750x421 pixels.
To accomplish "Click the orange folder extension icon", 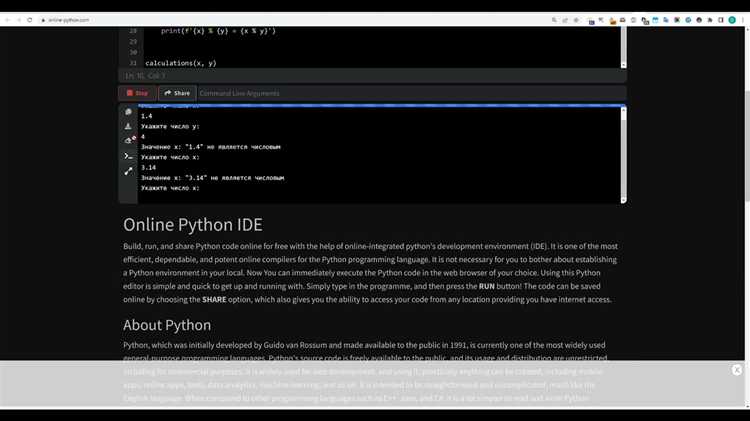I will click(612, 21).
